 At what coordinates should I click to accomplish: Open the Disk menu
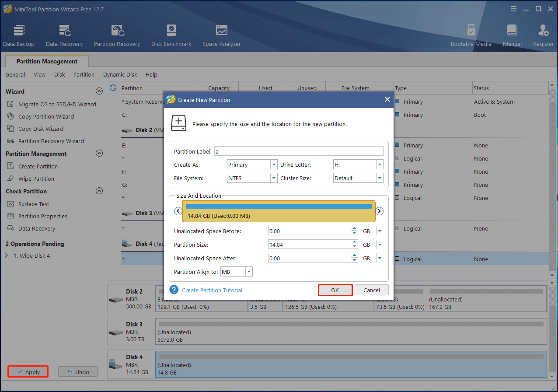click(x=59, y=74)
